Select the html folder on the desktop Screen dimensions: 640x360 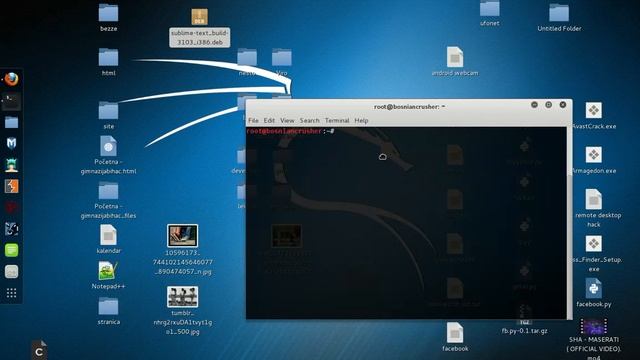tap(108, 57)
